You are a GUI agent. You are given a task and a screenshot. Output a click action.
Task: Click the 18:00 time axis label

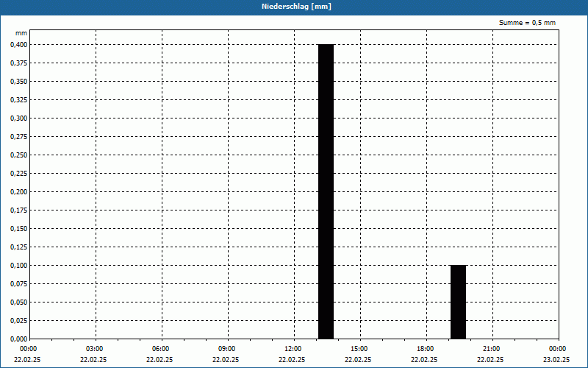[x=426, y=349]
